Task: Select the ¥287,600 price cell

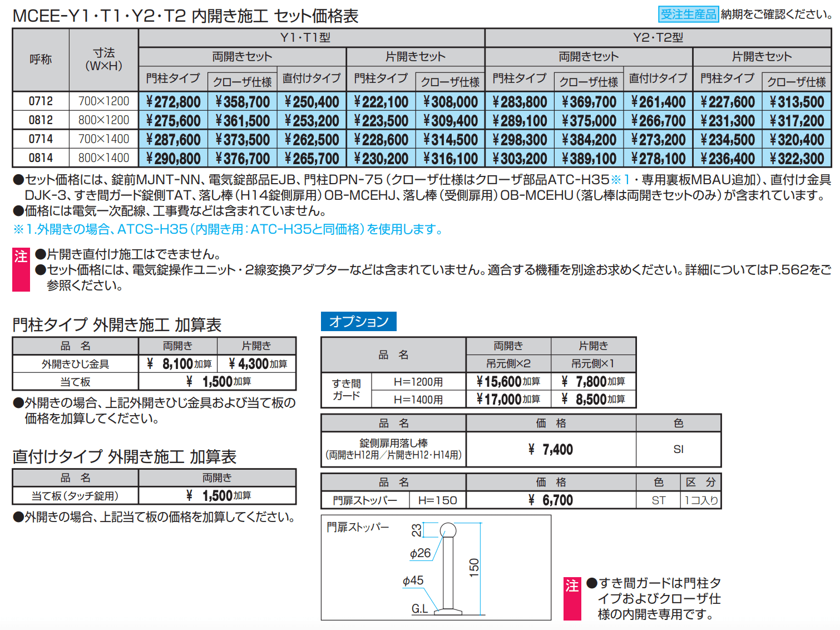Action: 173,140
